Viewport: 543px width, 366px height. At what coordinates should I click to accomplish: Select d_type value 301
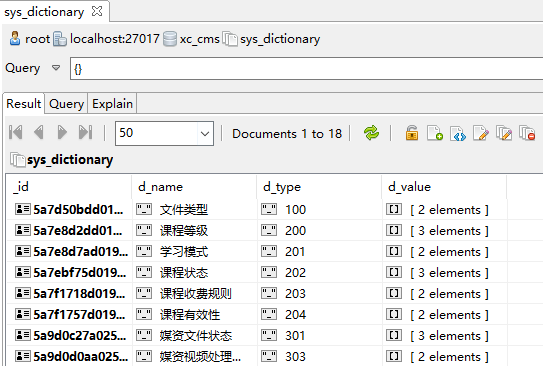pyautogui.click(x=295, y=336)
